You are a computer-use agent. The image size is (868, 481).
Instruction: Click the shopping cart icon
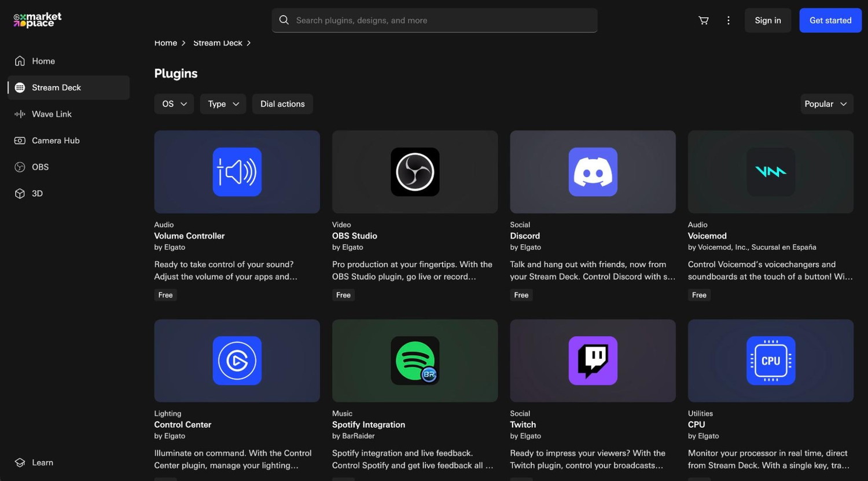[x=704, y=20]
